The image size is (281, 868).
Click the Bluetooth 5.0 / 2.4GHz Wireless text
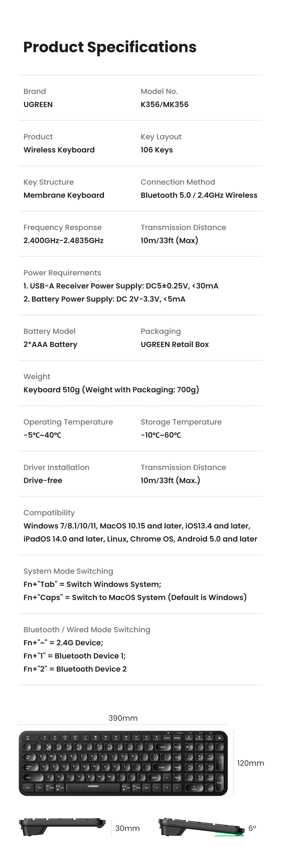(x=199, y=195)
